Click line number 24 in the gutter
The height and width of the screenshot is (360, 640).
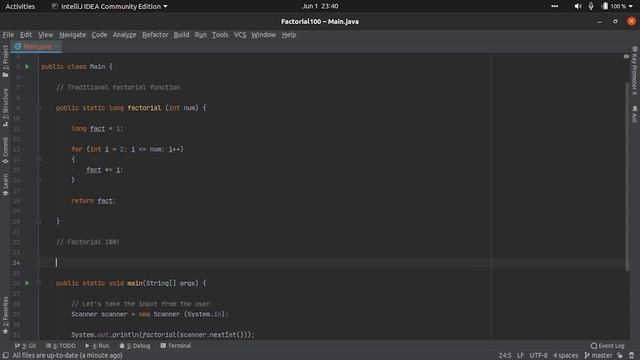click(x=16, y=263)
